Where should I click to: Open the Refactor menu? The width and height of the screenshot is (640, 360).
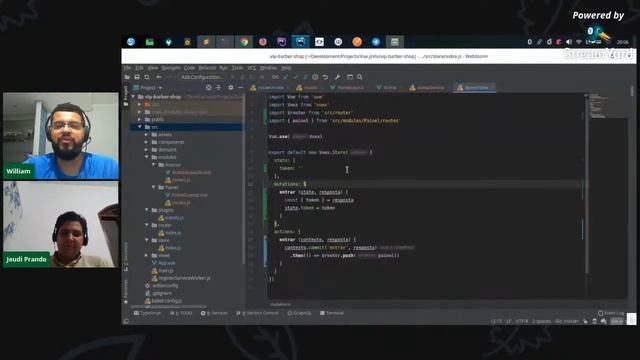[x=207, y=68]
